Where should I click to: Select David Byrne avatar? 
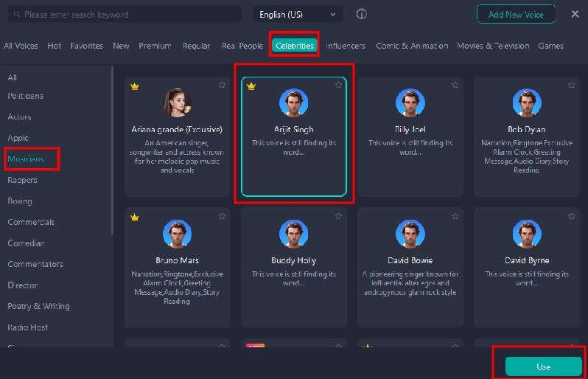click(527, 234)
